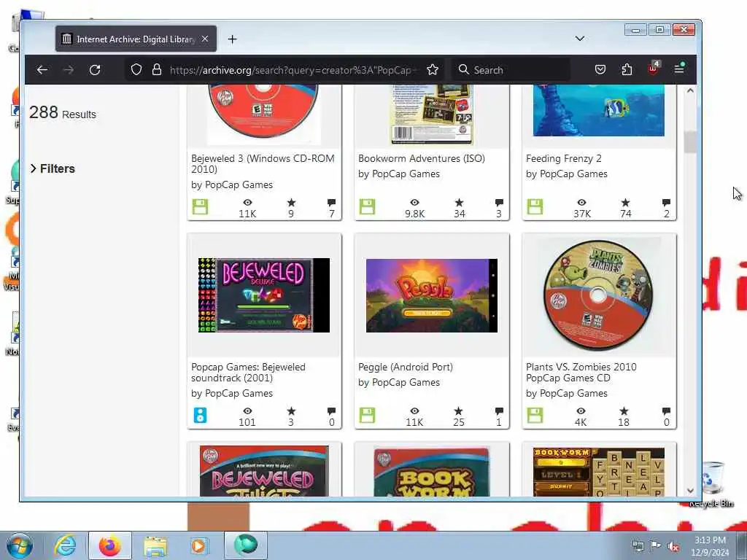List all tabs with the chevron dropdown
Viewport: 747px width, 560px height.
tap(580, 39)
